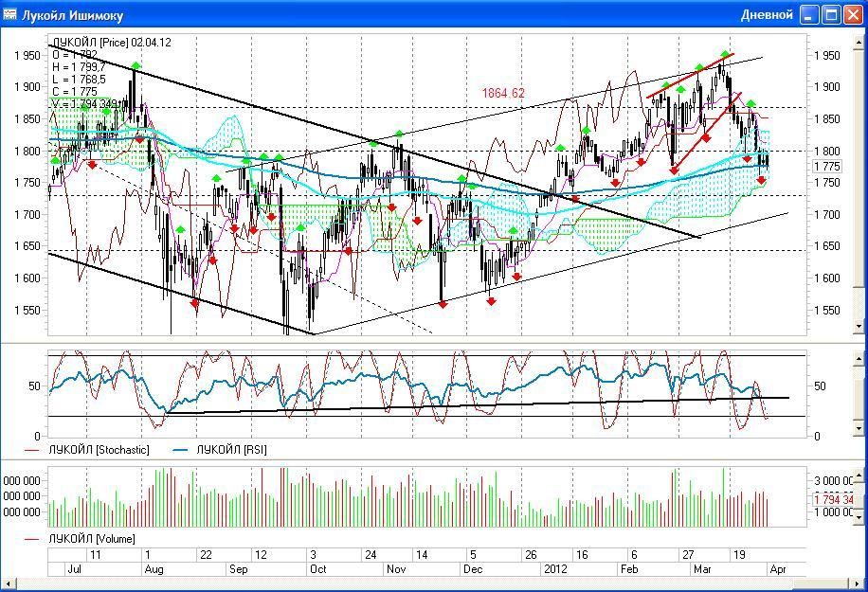Click the L = 1 768,5 low value

(x=79, y=80)
